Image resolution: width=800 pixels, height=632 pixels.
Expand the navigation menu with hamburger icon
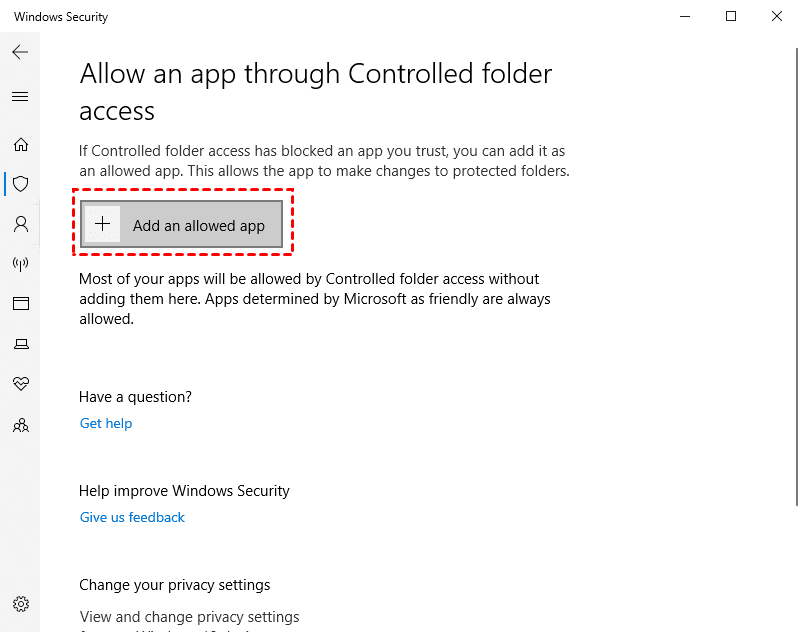pyautogui.click(x=21, y=96)
